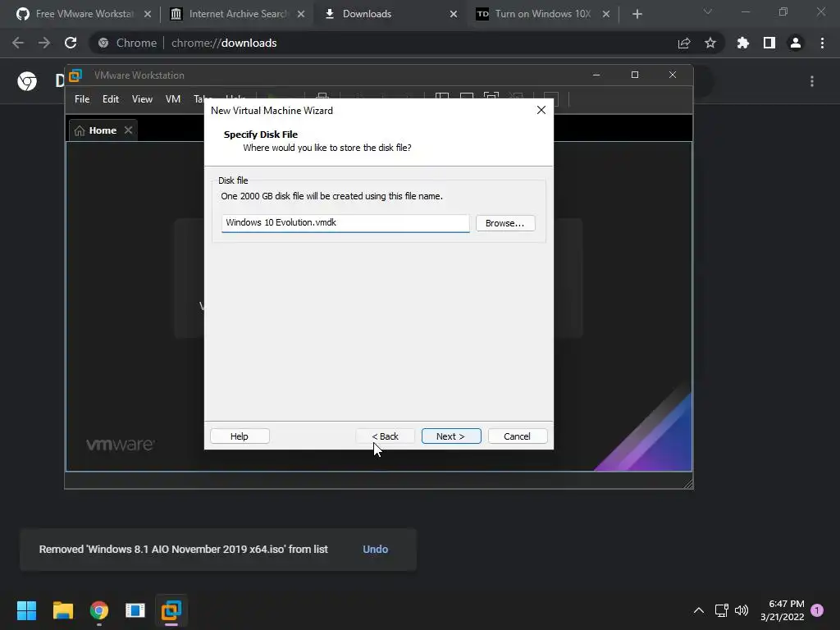Go back with the < Back button
The height and width of the screenshot is (630, 840).
click(x=386, y=436)
